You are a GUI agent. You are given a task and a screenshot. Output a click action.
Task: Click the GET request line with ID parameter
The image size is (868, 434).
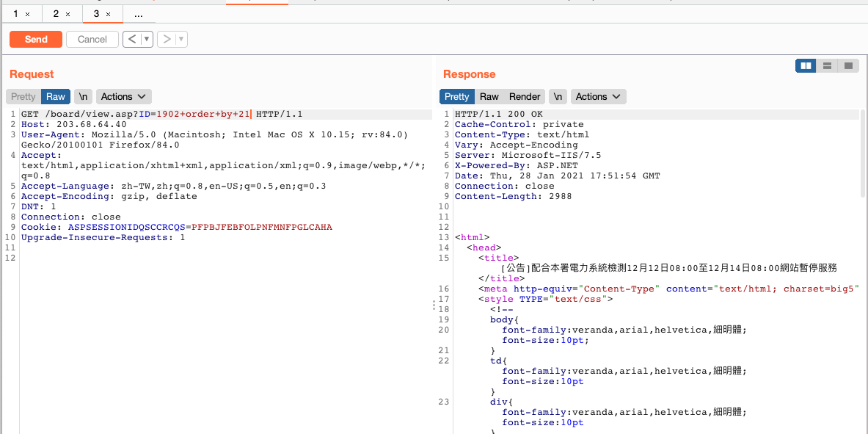pos(161,114)
